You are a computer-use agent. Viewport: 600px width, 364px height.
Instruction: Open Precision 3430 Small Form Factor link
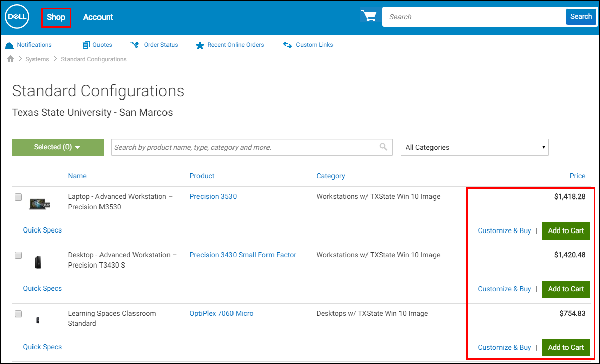[243, 255]
